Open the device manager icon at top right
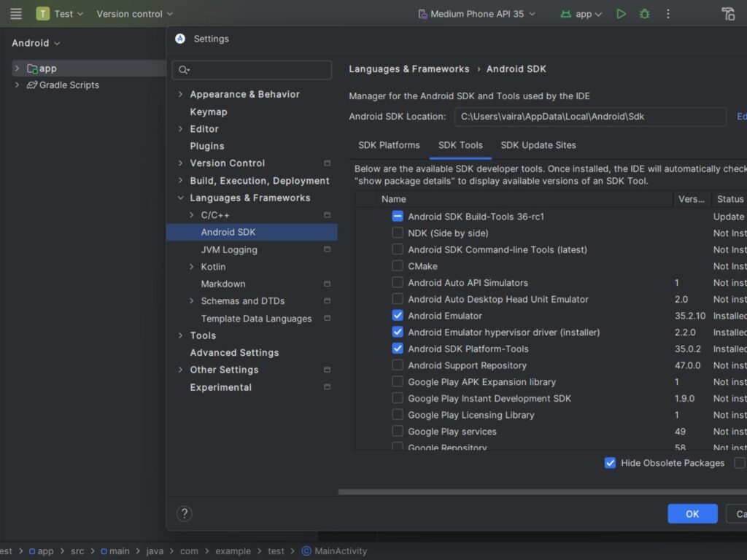 tap(729, 14)
